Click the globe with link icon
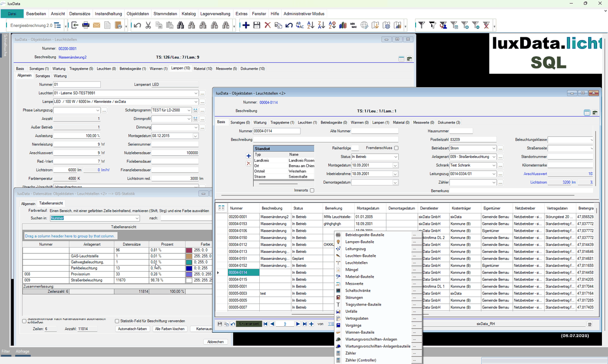The image size is (608, 364). click(364, 25)
